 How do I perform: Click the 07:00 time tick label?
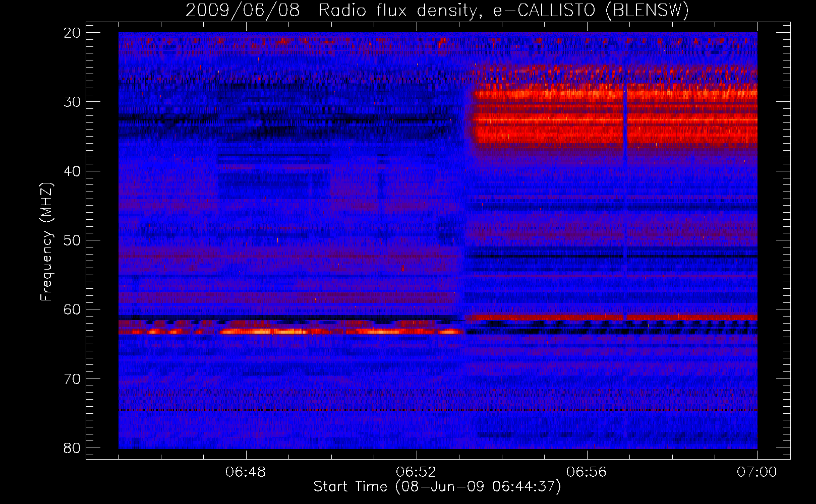tap(757, 472)
